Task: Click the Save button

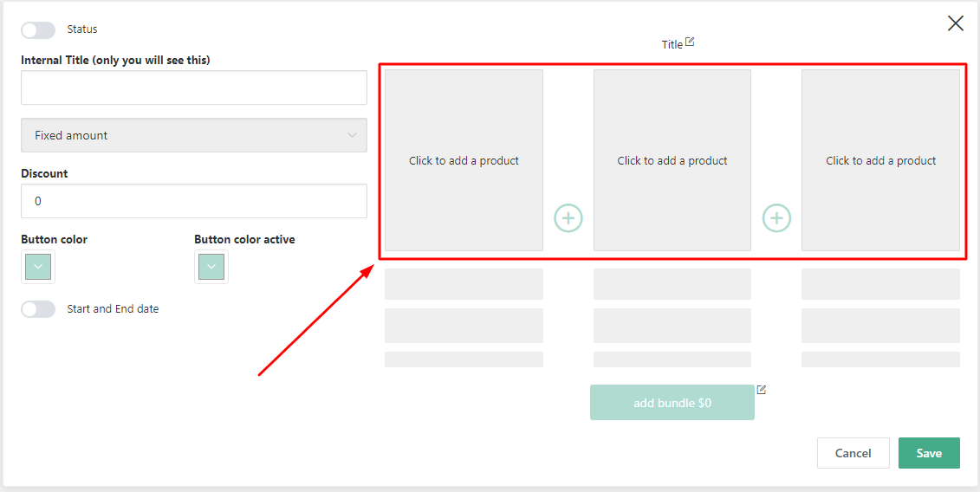Action: 929,453
